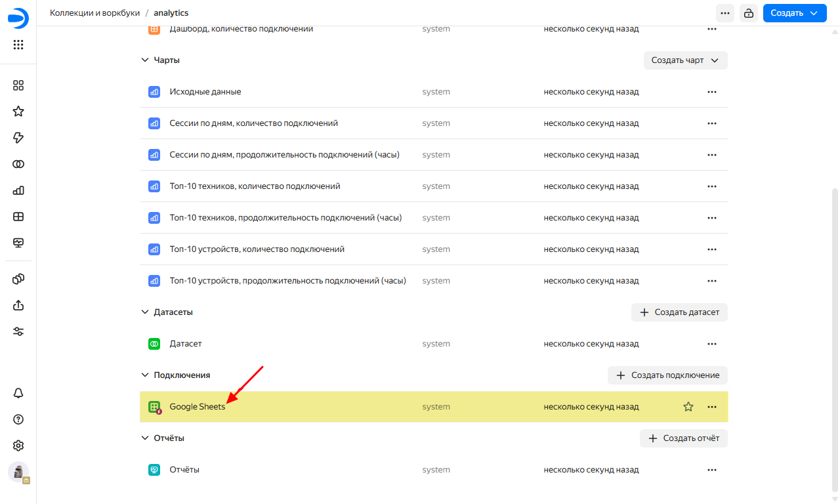Screen dimensions: 840x504
Task: Open the blue Создать dropdown button
Action: click(x=794, y=13)
